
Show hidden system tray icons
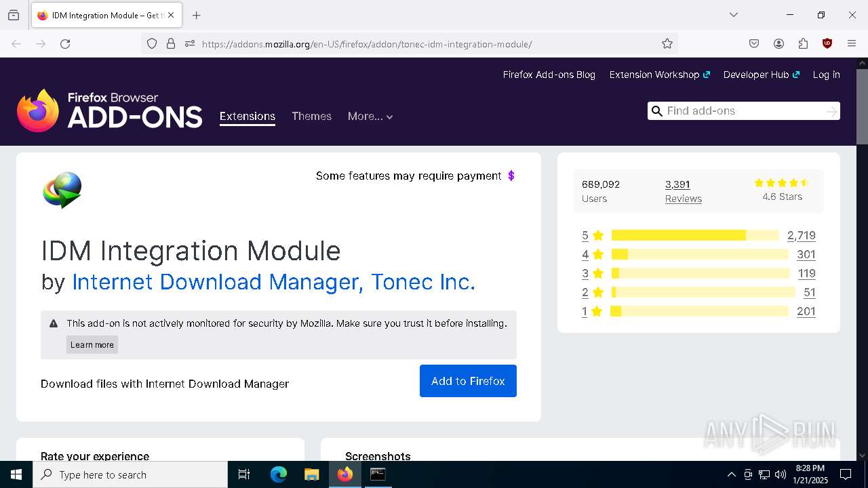point(731,474)
